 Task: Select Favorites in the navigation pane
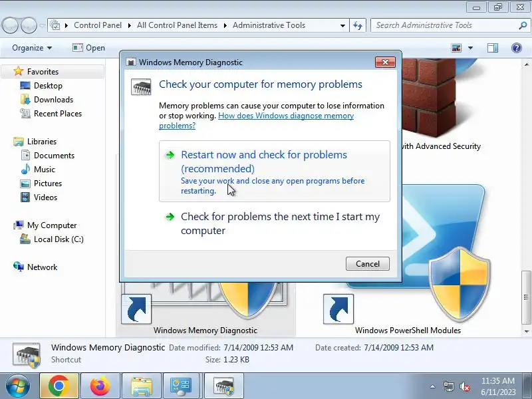pos(43,72)
